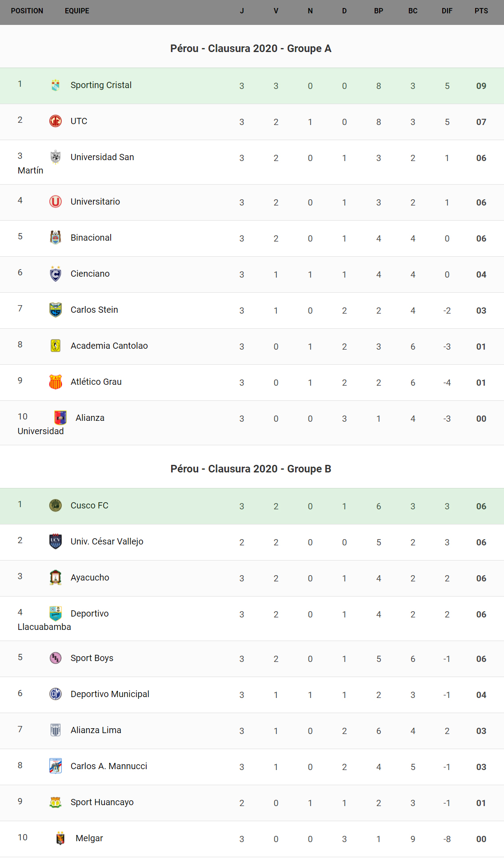Click the Sport Boys pink logo

[55, 658]
